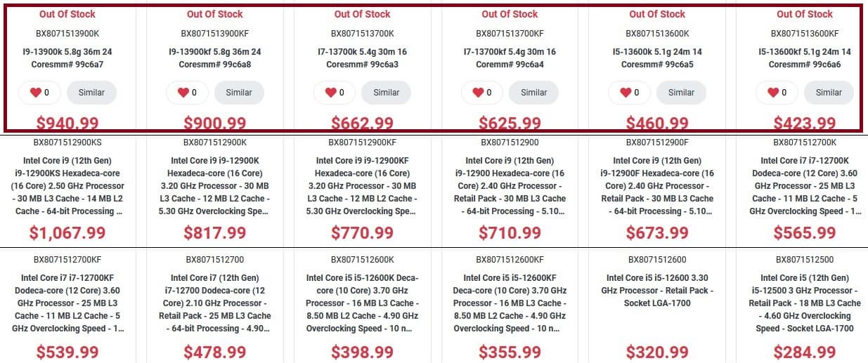Favorite the I9-13900kf processor via heart
Image resolution: width=868 pixels, height=363 pixels.
tap(183, 93)
